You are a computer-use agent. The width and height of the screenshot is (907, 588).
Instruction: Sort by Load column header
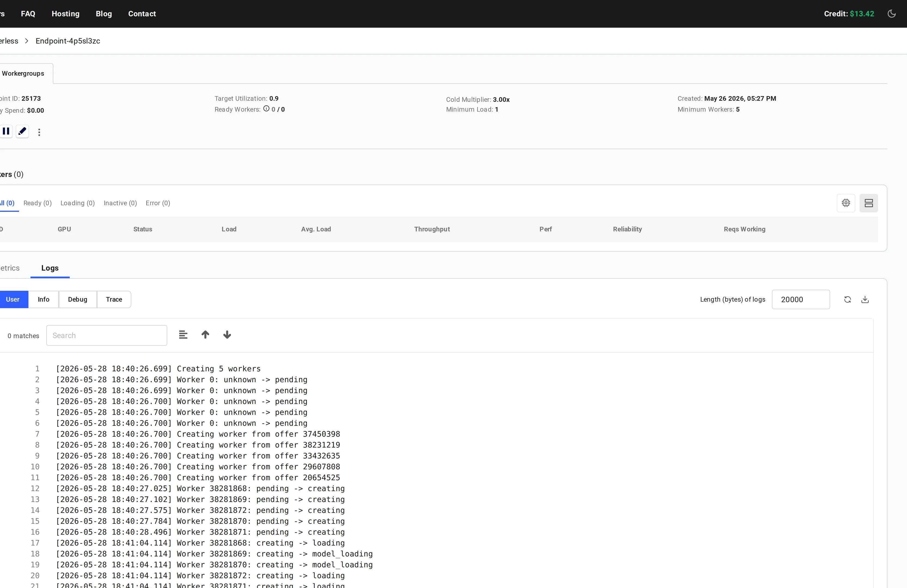(229, 229)
